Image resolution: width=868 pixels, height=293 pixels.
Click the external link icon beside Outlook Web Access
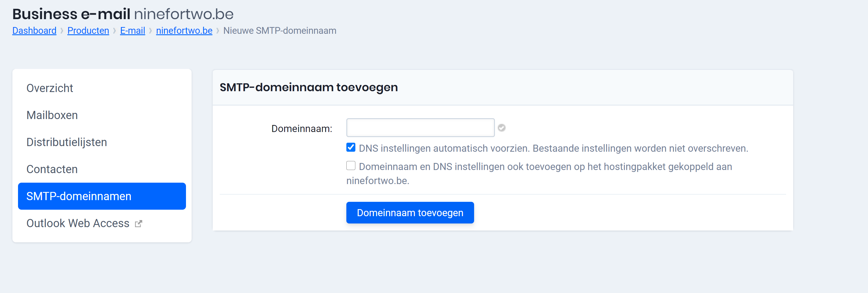click(x=139, y=223)
